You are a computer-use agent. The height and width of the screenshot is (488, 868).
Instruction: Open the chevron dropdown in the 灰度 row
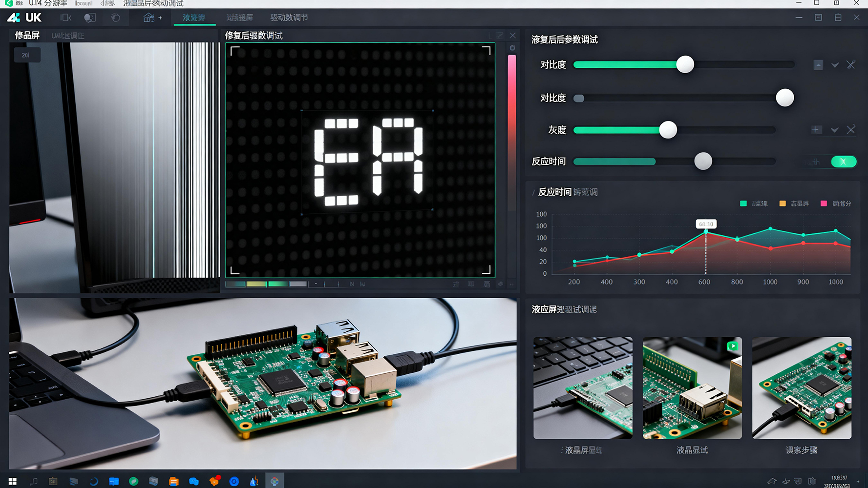pos(835,130)
